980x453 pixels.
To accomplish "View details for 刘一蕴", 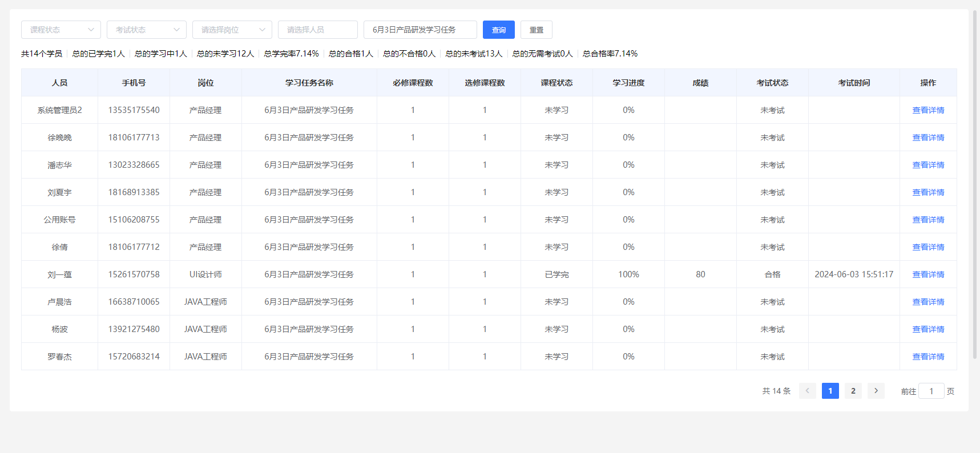I will pos(928,274).
